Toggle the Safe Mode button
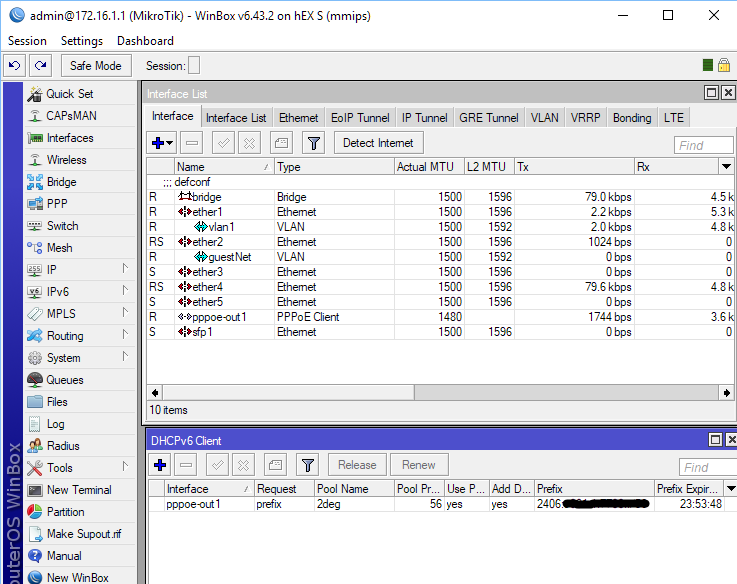This screenshot has width=737, height=584. (x=96, y=65)
